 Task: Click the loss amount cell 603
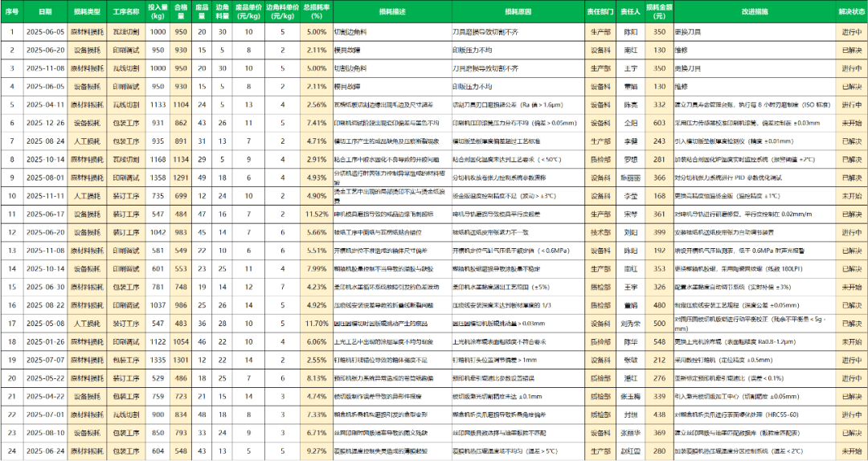tap(659, 123)
